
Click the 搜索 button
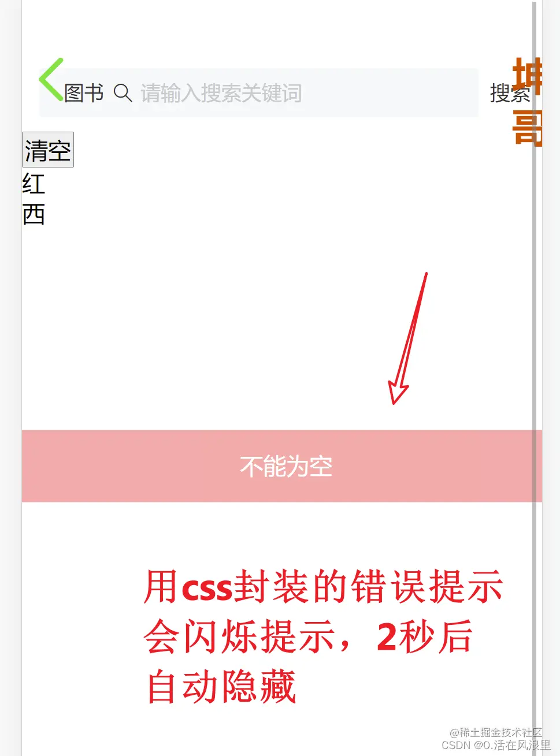tap(509, 93)
